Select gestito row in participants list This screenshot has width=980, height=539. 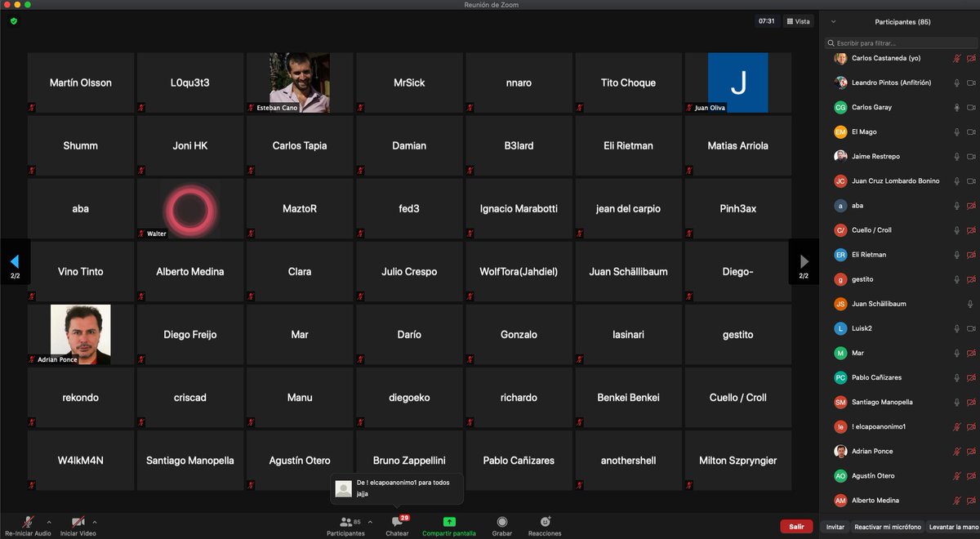coord(901,279)
